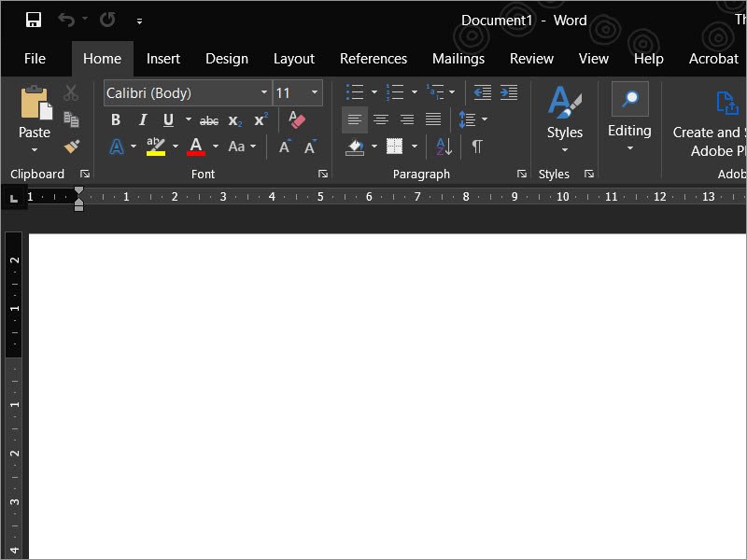Viewport: 747px width, 560px height.
Task: Toggle bold formatting
Action: point(115,120)
